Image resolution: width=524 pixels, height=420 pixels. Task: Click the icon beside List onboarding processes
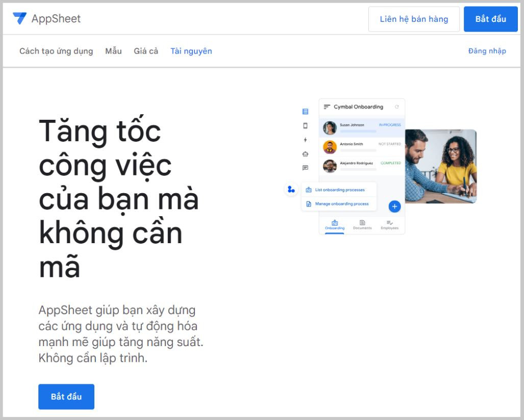309,190
